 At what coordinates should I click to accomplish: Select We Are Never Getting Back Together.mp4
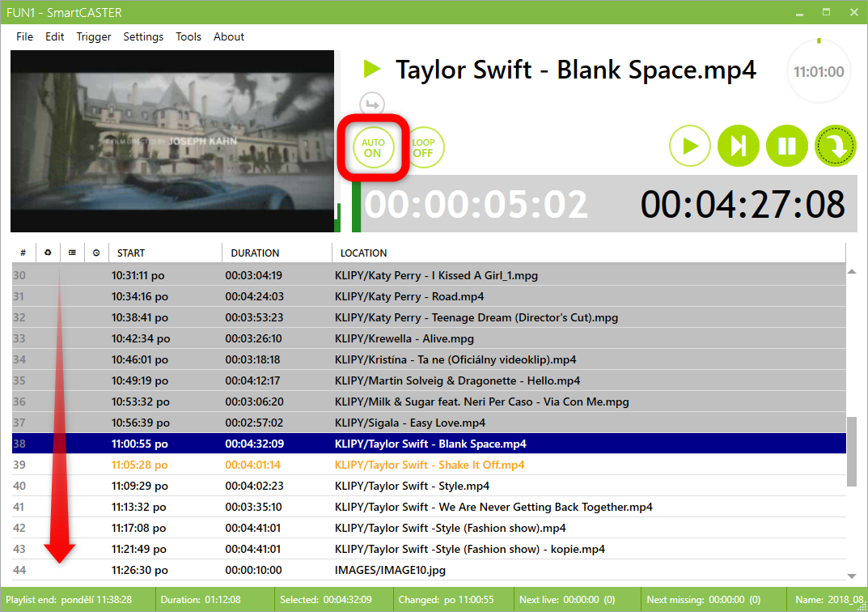pyautogui.click(x=429, y=507)
